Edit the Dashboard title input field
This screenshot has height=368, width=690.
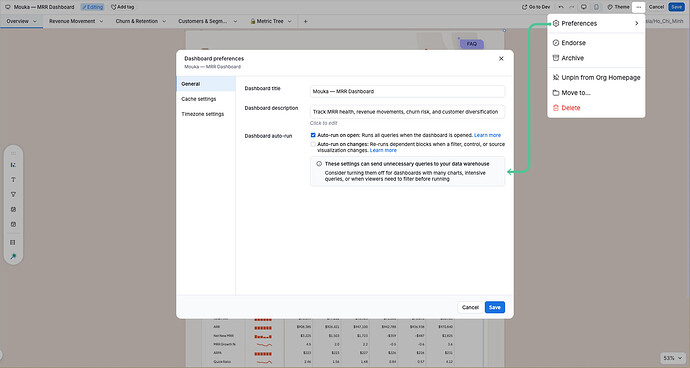click(407, 92)
